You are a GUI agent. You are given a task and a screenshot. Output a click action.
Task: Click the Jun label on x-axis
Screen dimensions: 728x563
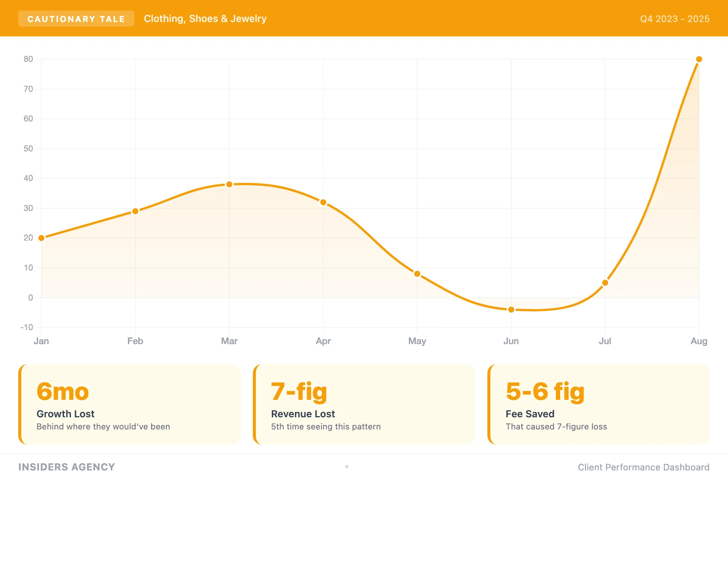point(511,341)
